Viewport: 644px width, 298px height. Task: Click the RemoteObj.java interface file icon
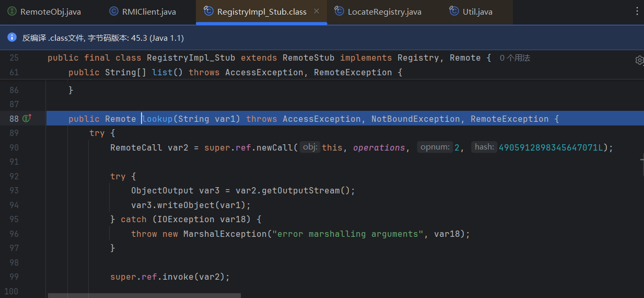(11, 12)
